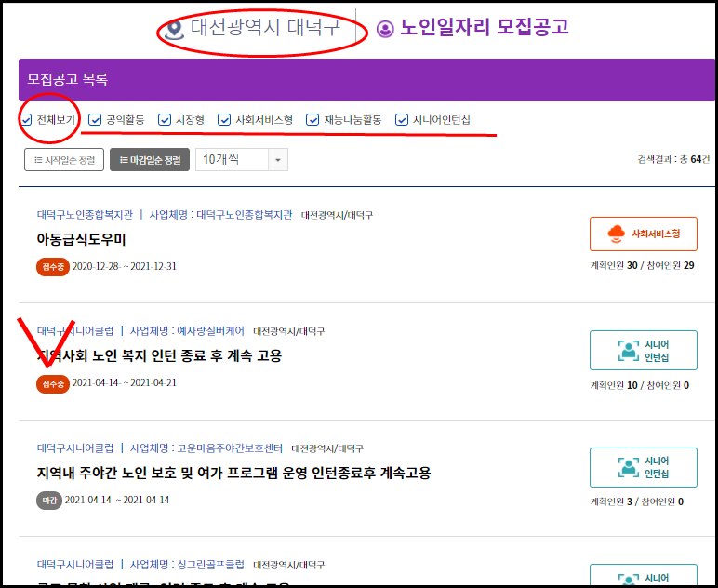This screenshot has height=588, width=718.
Task: Toggle the 시니어인턴십 filter checkbox
Action: coord(402,119)
